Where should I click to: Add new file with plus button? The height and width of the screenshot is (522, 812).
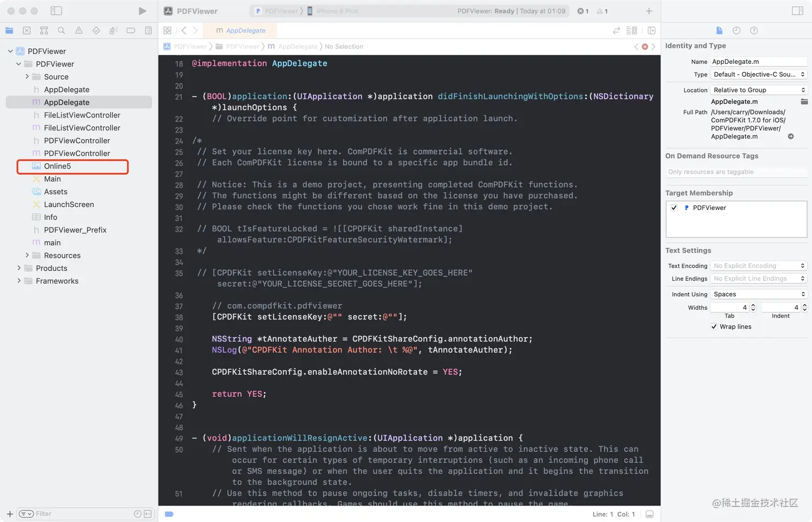(x=10, y=514)
